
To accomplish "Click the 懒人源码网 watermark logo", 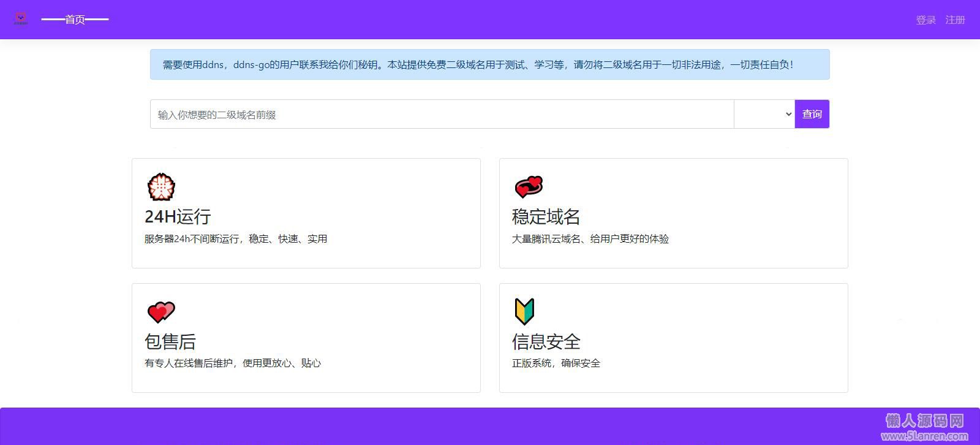I will coord(924,427).
